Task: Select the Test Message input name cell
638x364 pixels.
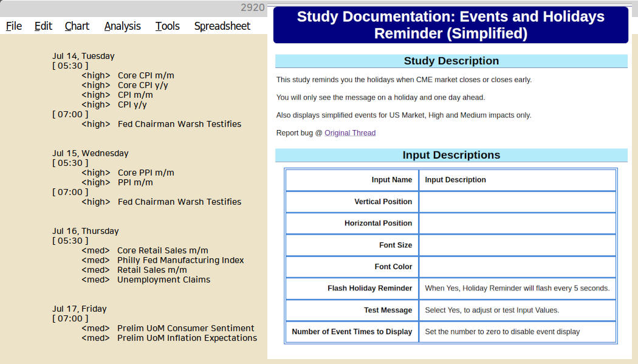Action: (352, 311)
